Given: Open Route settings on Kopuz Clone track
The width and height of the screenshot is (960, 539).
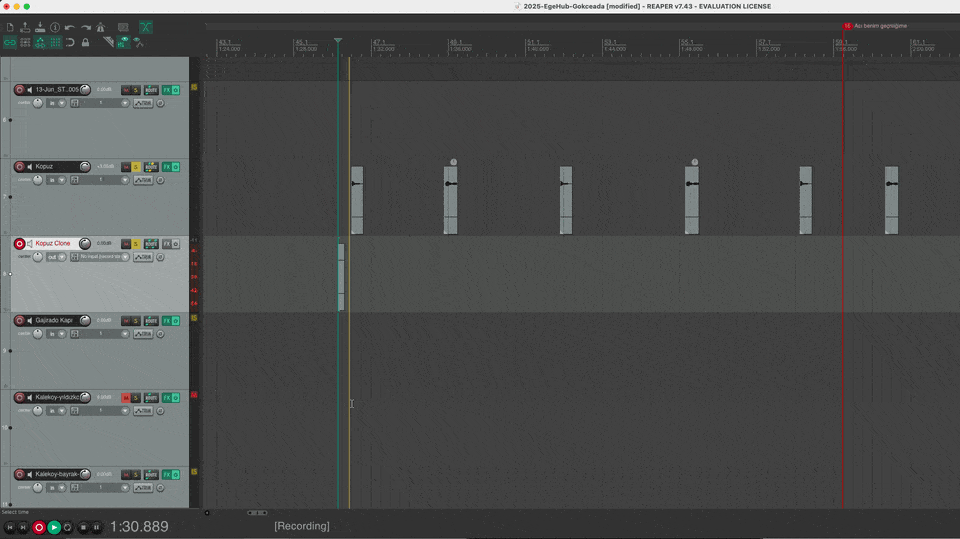Looking at the screenshot, I should (150, 244).
